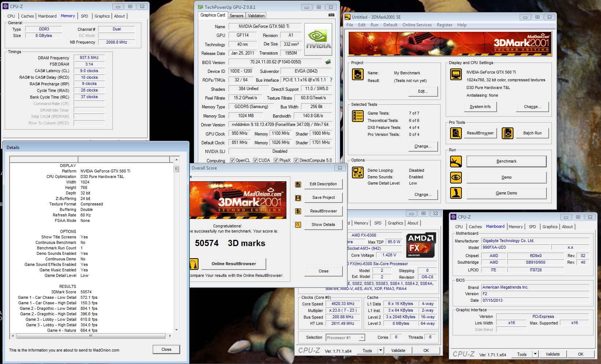Click the GPU-Z title bar icon

[x=200, y=7]
